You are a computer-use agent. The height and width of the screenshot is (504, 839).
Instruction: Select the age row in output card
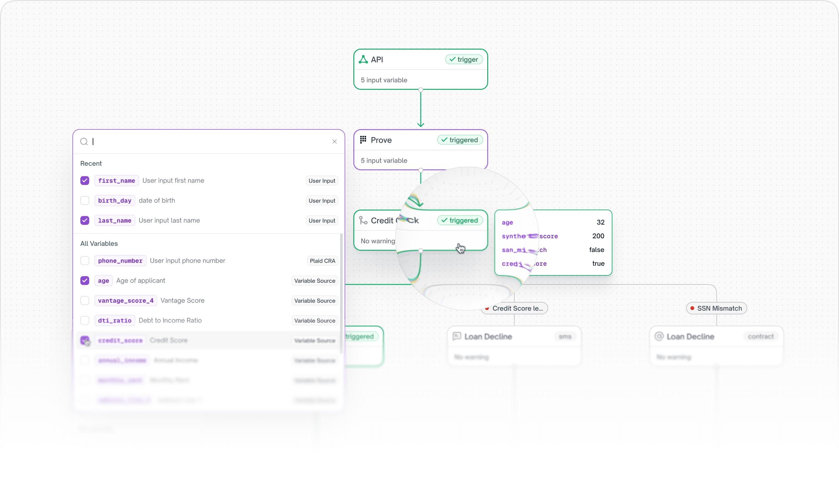(x=552, y=222)
